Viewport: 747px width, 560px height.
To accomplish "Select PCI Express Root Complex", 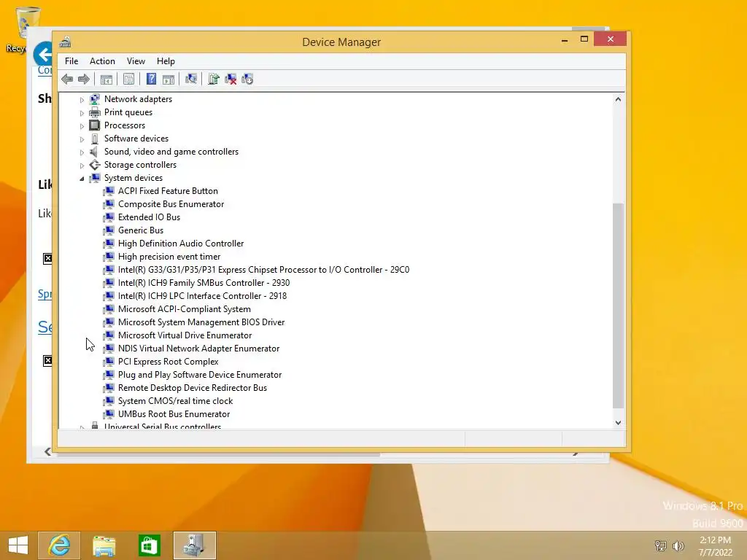I will click(169, 362).
